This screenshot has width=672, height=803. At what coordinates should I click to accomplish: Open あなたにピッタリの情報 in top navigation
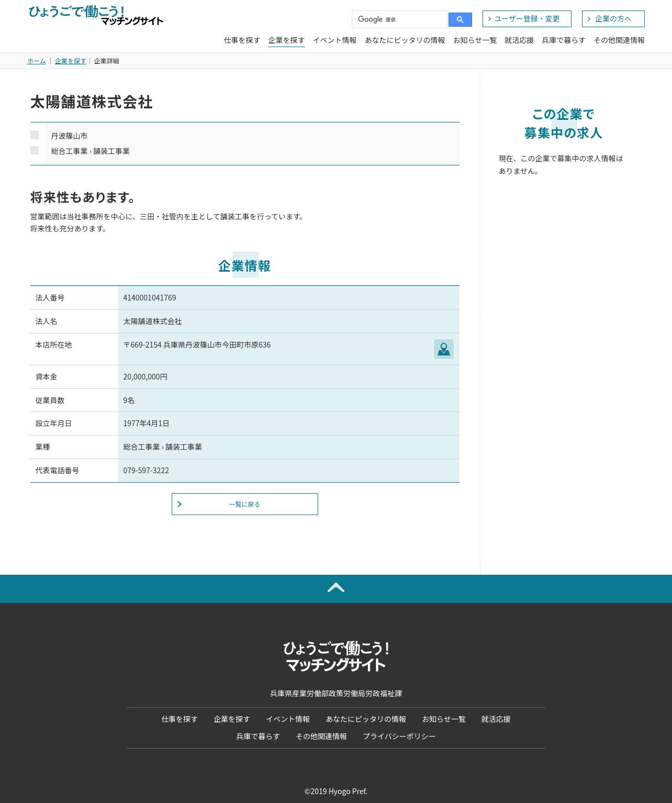[x=405, y=40]
